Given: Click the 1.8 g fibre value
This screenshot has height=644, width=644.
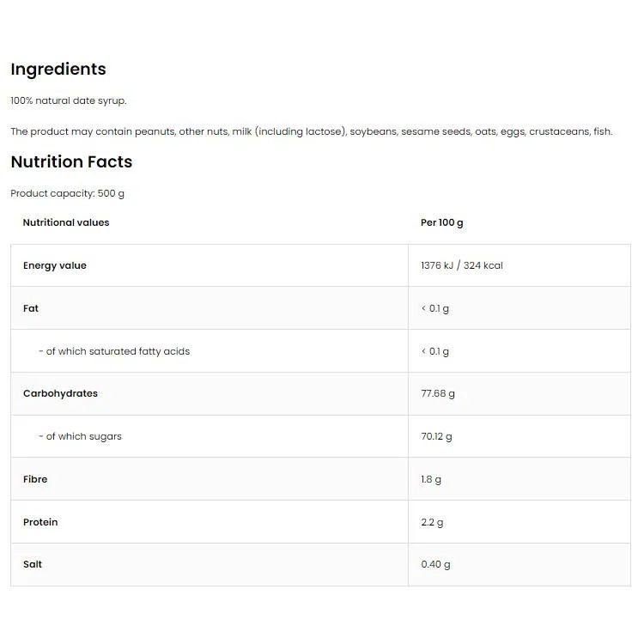Looking at the screenshot, I should pyautogui.click(x=431, y=480).
